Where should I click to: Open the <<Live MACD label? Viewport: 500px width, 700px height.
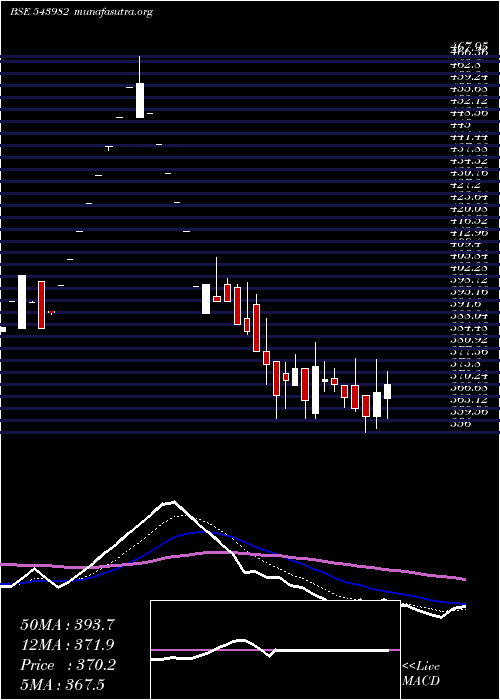[x=421, y=673]
